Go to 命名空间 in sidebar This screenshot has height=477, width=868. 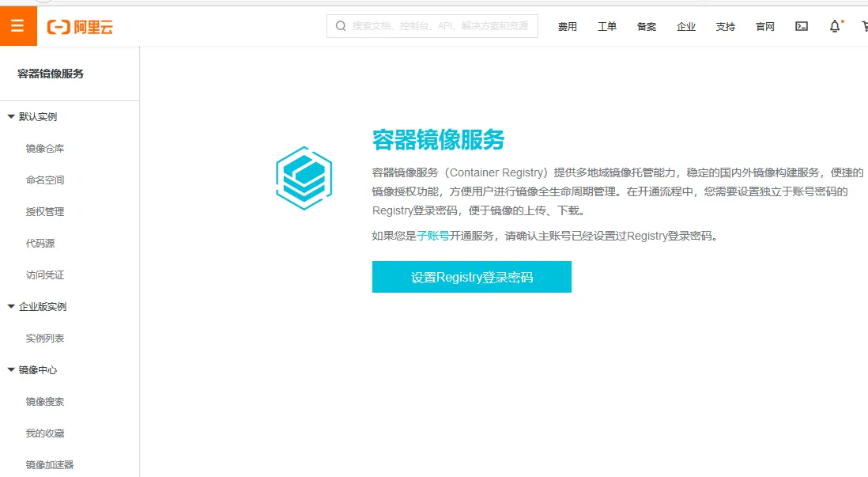pyautogui.click(x=45, y=180)
